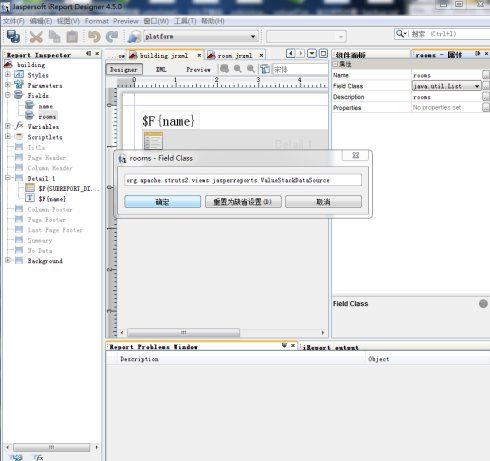Viewport: 490px width, 461px height.
Task: Switch to the Designer view
Action: pyautogui.click(x=124, y=70)
